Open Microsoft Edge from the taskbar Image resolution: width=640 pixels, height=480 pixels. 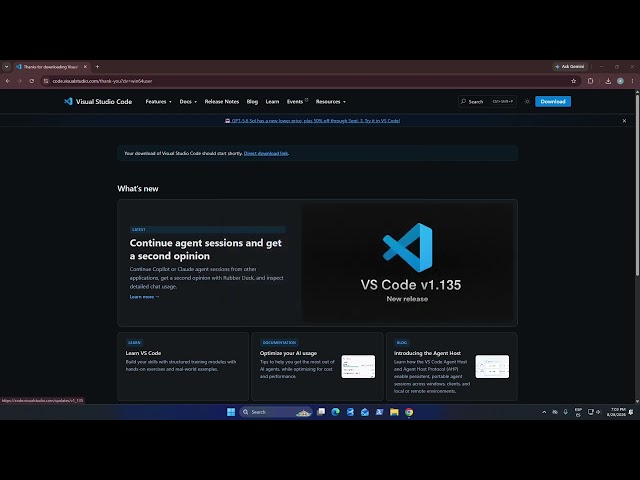[x=336, y=412]
